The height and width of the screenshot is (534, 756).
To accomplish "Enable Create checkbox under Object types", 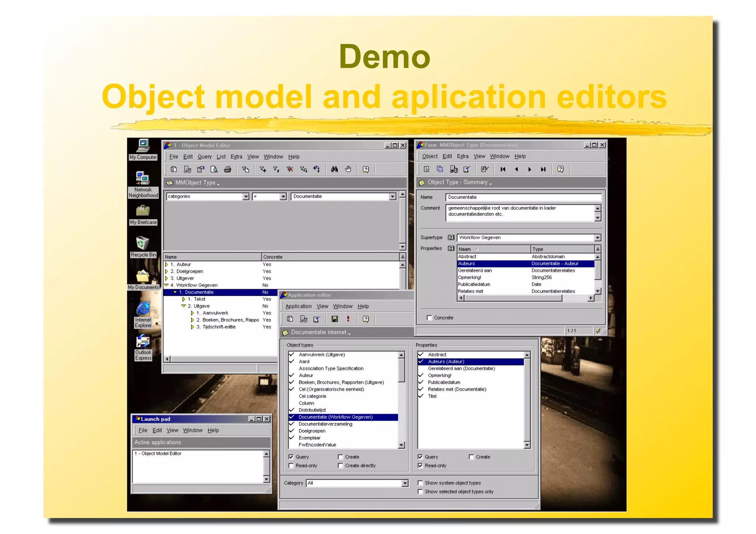I will tap(340, 457).
